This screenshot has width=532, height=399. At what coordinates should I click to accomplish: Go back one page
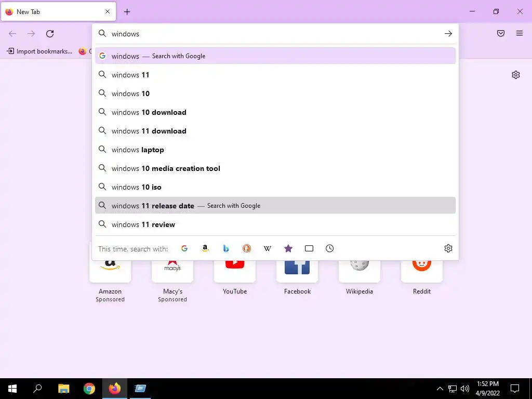tap(12, 34)
